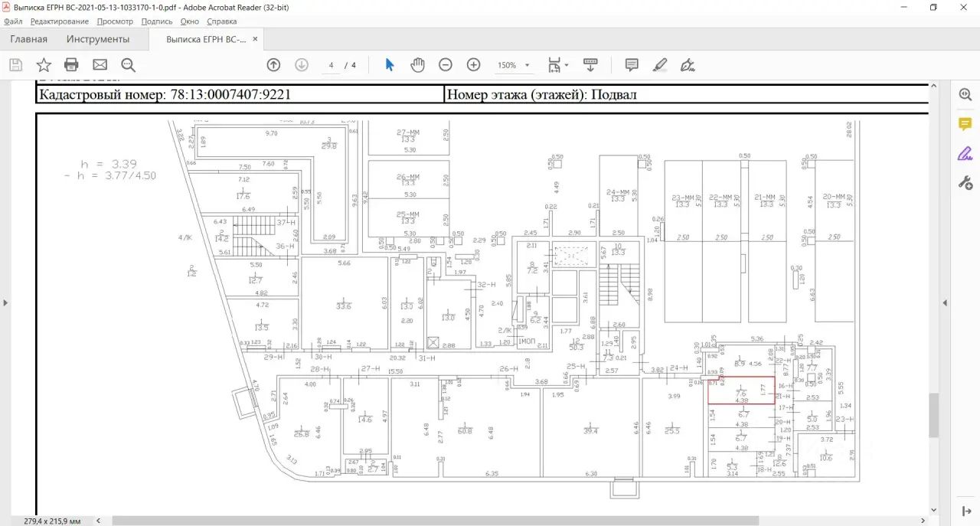
Task: Open the Редактирование menu
Action: [x=60, y=21]
